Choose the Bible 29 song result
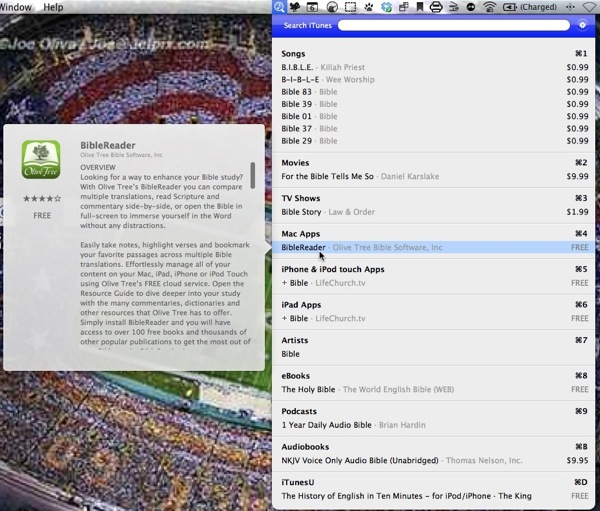Viewport: 600px width, 511px height. click(x=434, y=141)
